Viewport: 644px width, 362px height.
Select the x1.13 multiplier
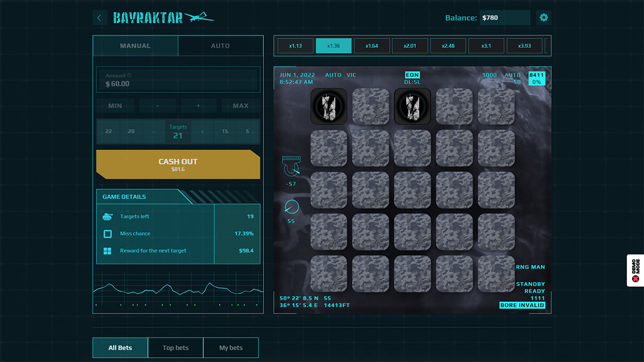296,46
